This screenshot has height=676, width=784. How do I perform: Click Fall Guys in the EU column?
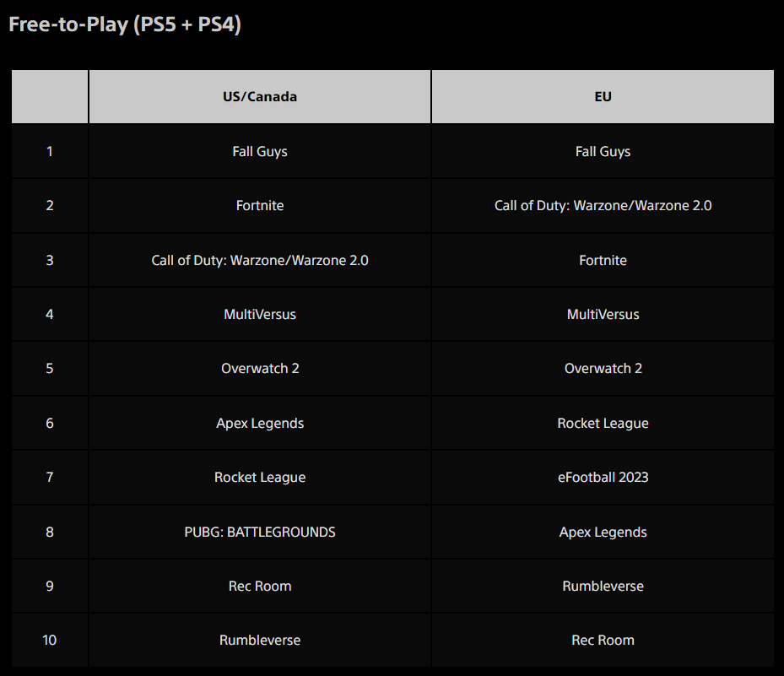[603, 152]
